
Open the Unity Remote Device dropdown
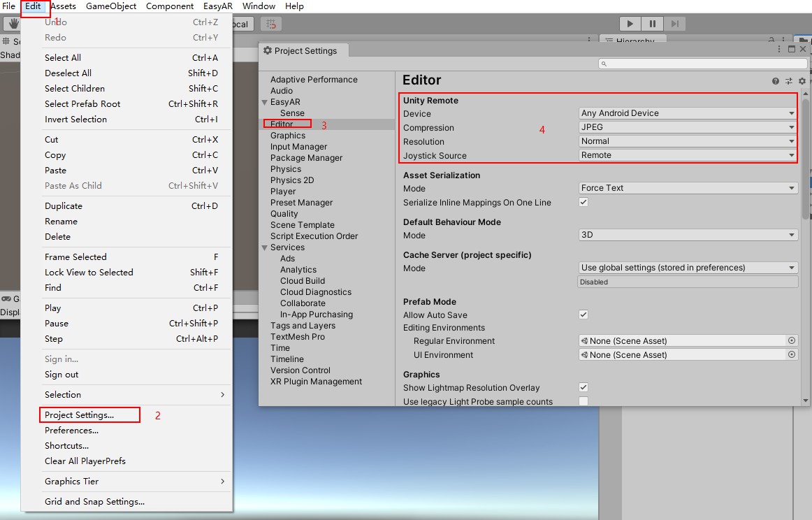coord(687,113)
